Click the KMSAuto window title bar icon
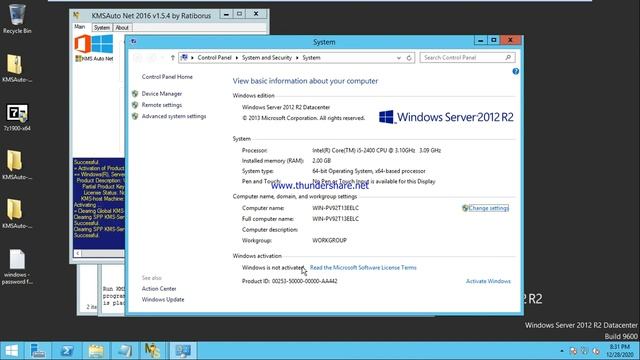This screenshot has height=360, width=640. point(76,16)
